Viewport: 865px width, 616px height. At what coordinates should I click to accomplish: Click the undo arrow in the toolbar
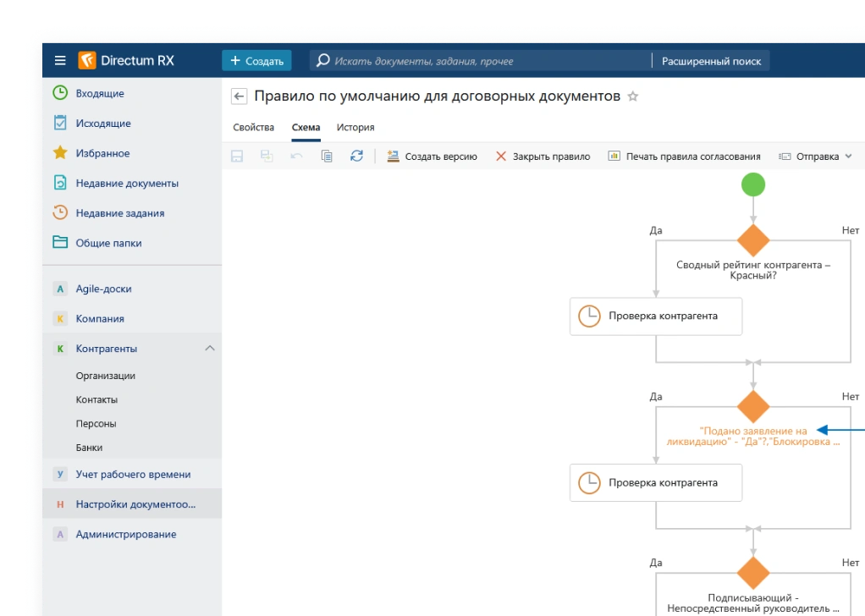[x=296, y=157]
